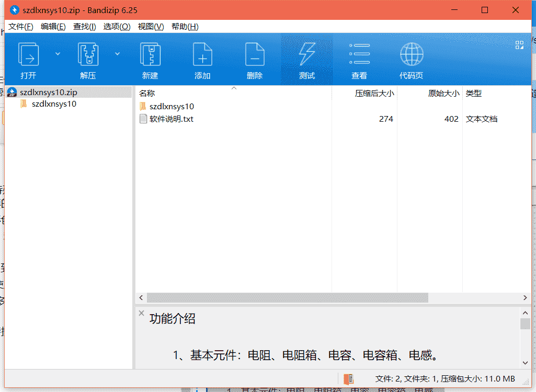The height and width of the screenshot is (392, 536).
Task: Expand the Open (打开) dropdown arrow
Action: point(58,54)
